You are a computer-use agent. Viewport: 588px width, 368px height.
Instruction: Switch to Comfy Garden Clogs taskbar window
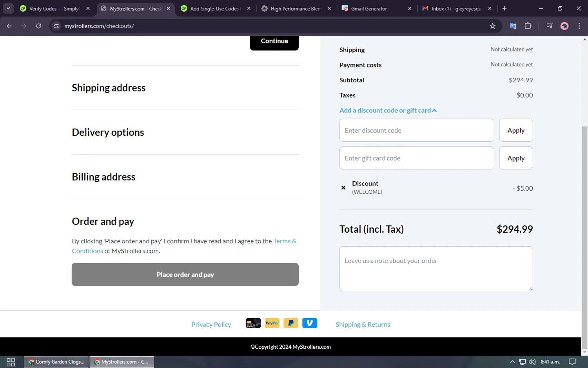[x=56, y=362]
